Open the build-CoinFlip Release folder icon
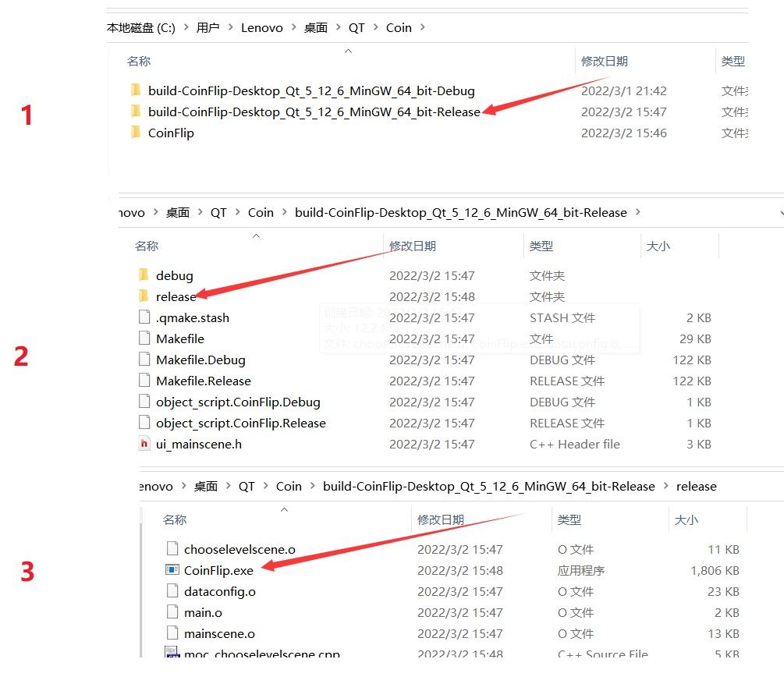 (136, 112)
